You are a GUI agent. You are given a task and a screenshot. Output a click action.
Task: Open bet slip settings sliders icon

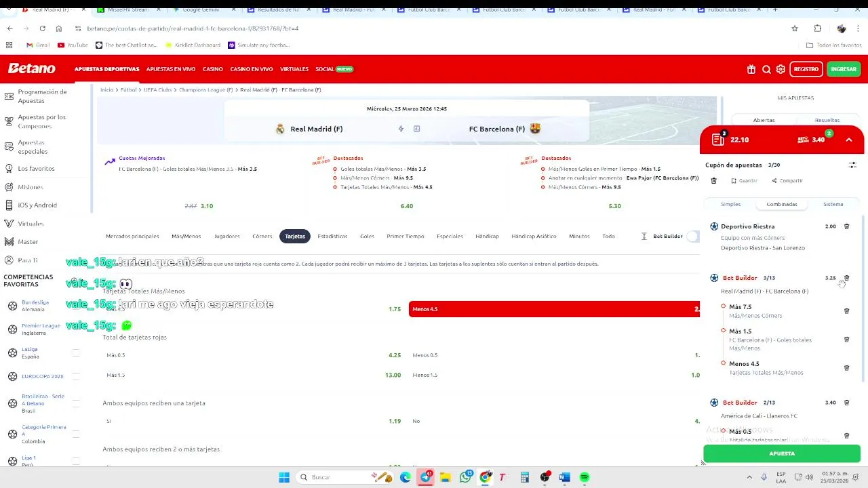pos(852,165)
